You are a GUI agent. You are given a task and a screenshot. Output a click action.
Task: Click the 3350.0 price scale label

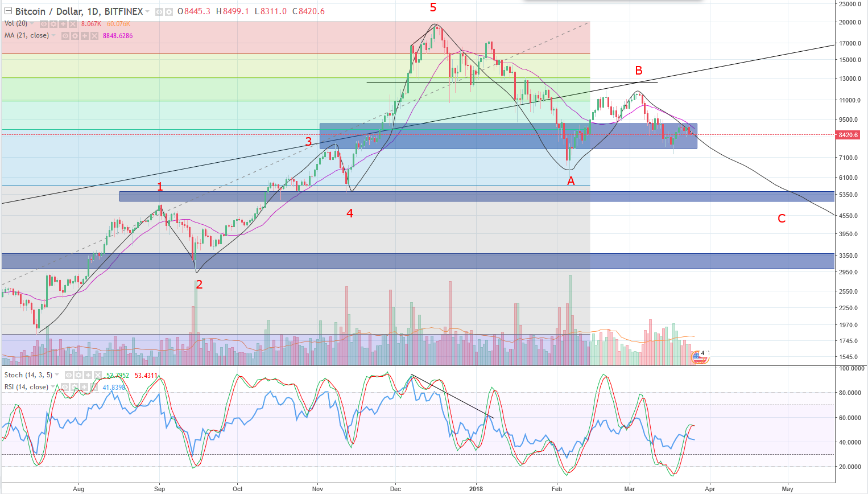[x=848, y=256]
